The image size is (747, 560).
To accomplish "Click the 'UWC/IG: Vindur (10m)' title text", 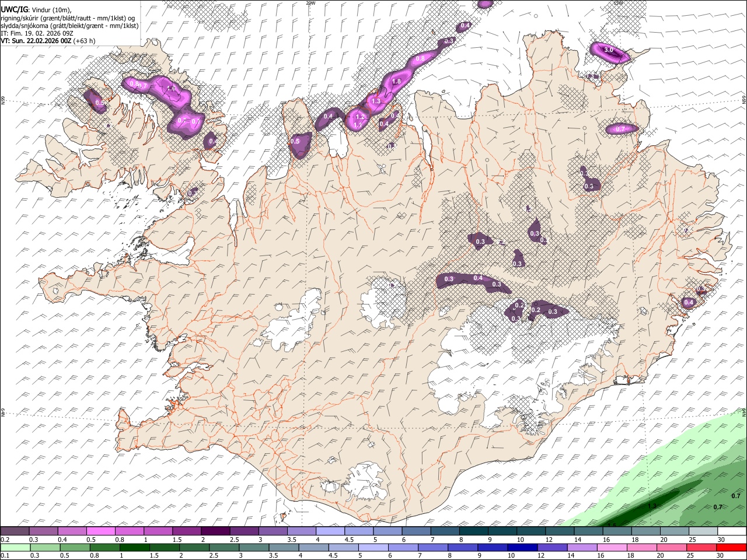I will tap(36, 9).
